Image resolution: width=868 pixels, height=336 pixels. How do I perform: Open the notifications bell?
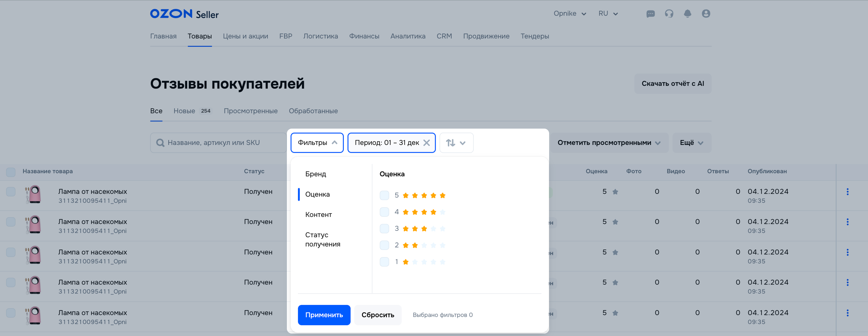tap(687, 14)
